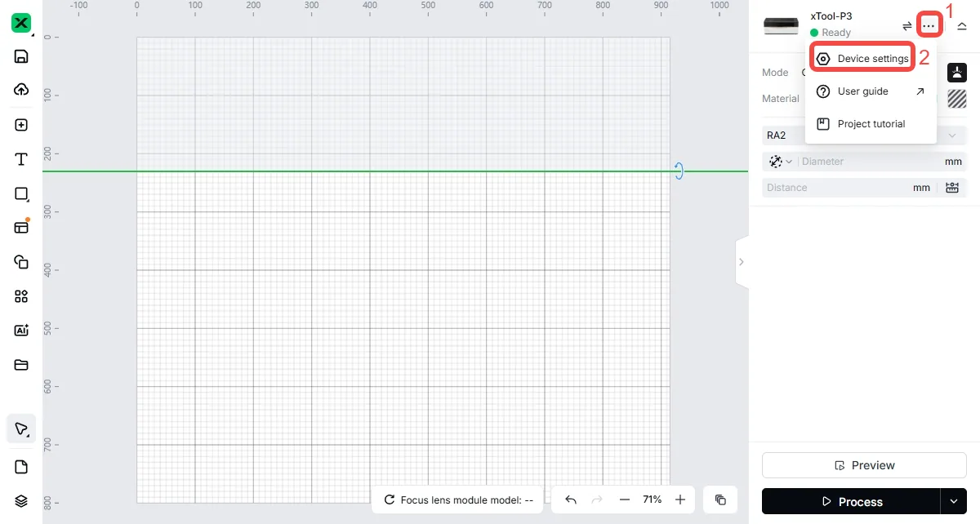Click the save file icon in sidebar

click(x=21, y=56)
